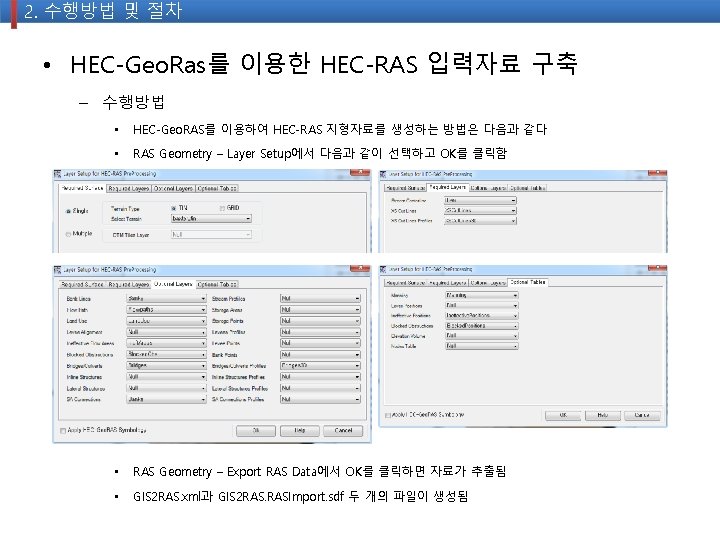Choose the GRID terrain type option
Image resolution: width=720 pixels, height=540 pixels.
(x=222, y=208)
